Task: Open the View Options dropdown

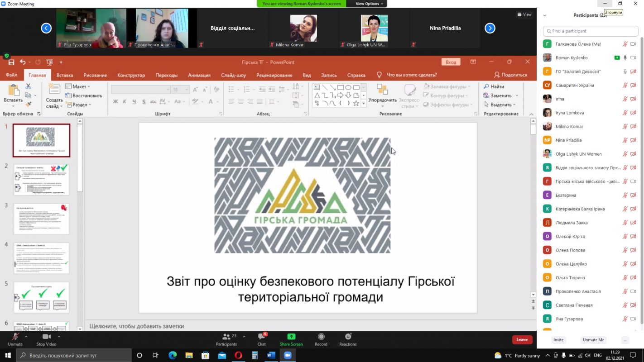Action: [x=369, y=4]
